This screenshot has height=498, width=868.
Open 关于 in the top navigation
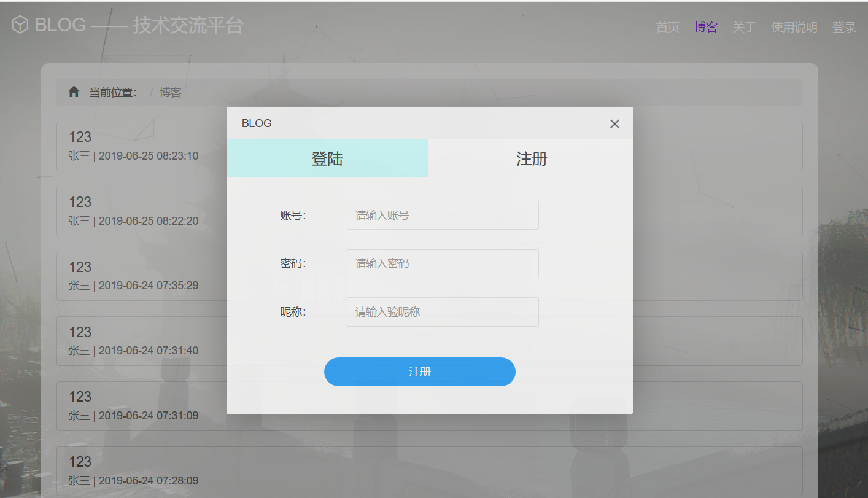coord(745,28)
